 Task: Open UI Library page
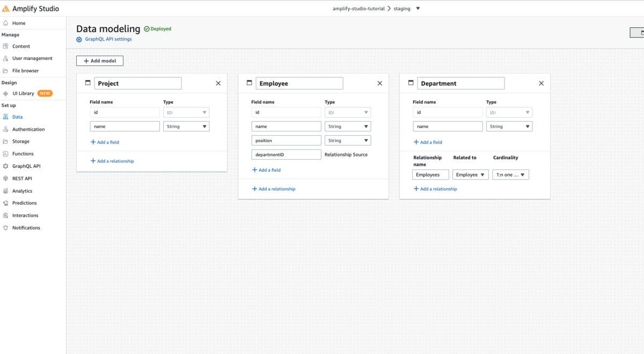[x=23, y=93]
